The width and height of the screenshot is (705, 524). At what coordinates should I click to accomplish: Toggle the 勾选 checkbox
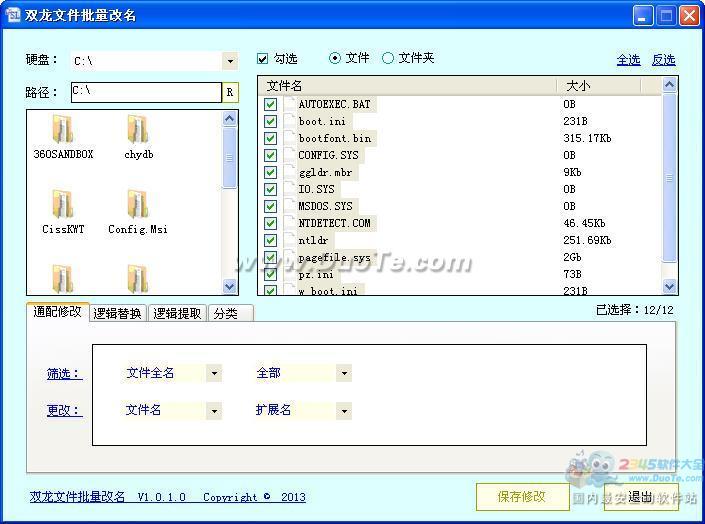263,59
